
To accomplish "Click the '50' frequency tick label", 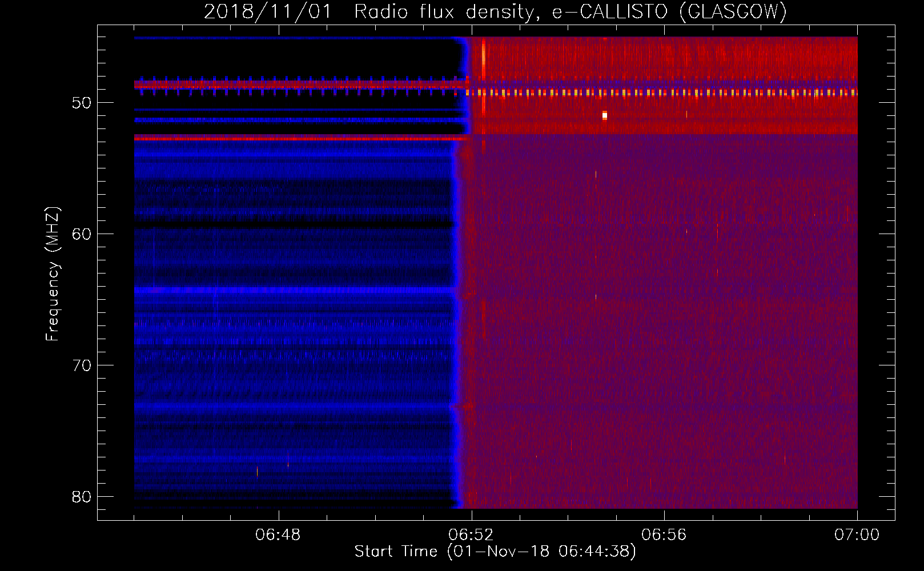I will click(82, 103).
